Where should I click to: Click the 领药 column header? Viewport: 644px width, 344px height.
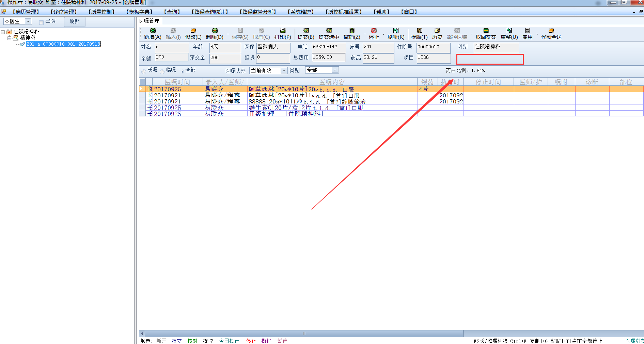click(x=427, y=82)
